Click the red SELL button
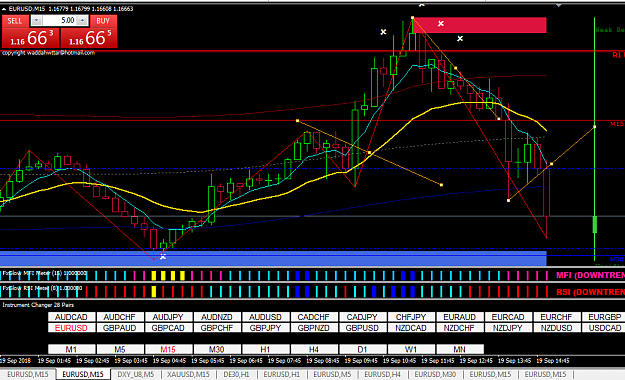The image size is (625, 380). click(15, 21)
